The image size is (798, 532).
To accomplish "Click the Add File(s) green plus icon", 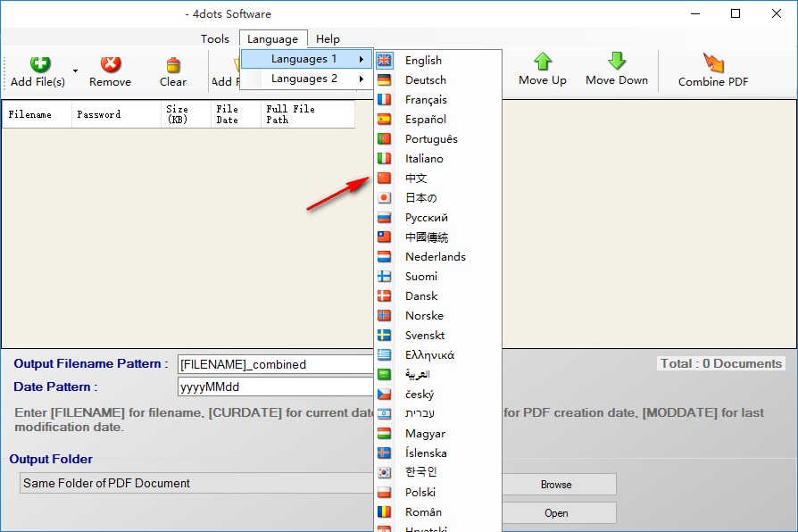I will click(39, 64).
